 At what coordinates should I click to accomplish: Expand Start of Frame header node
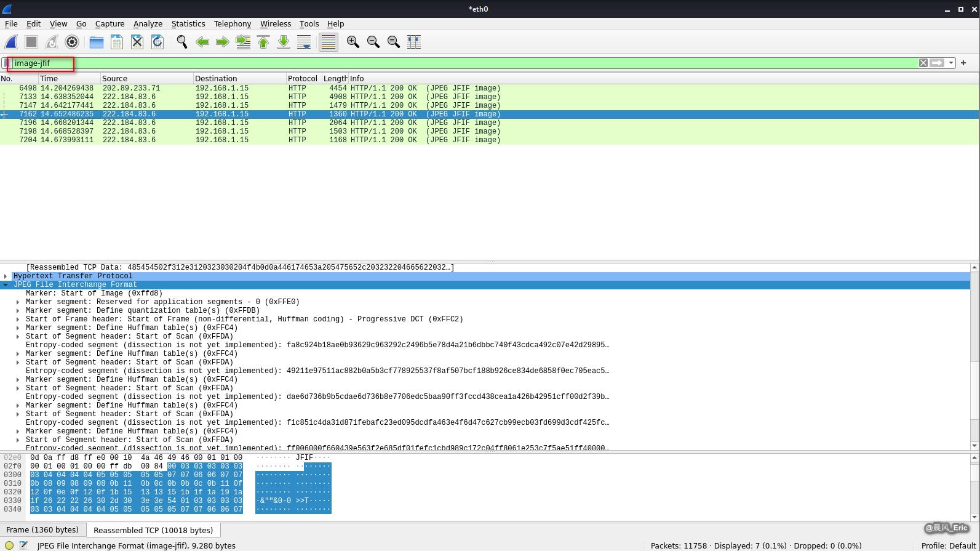tap(18, 319)
